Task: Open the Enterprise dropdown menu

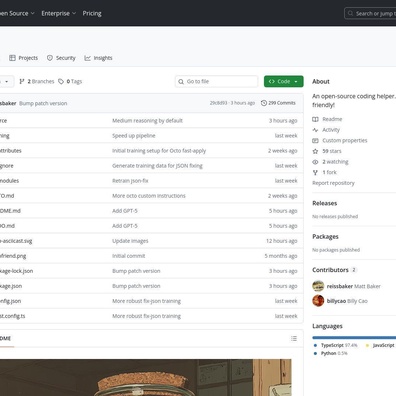Action: click(59, 13)
